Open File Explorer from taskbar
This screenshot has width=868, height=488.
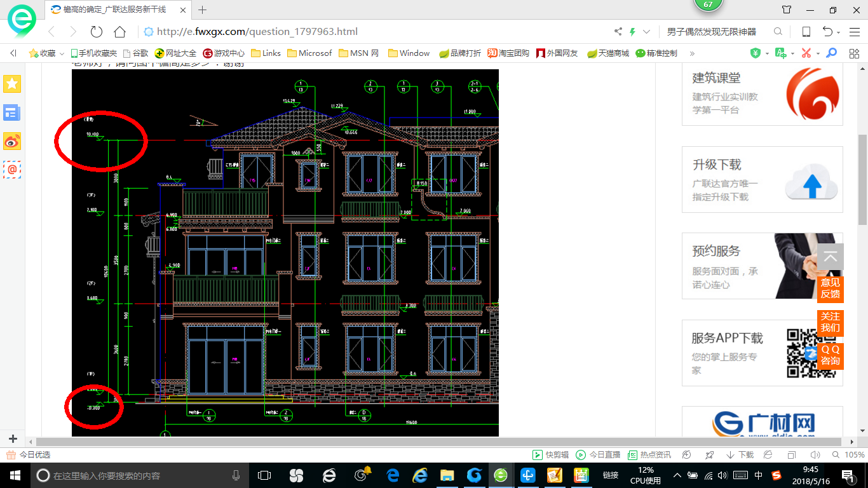447,475
